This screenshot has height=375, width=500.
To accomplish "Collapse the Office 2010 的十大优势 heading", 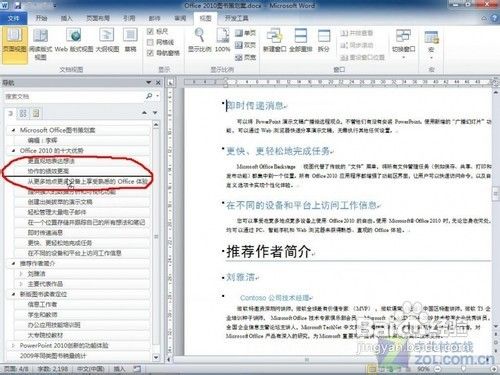I will (13, 151).
